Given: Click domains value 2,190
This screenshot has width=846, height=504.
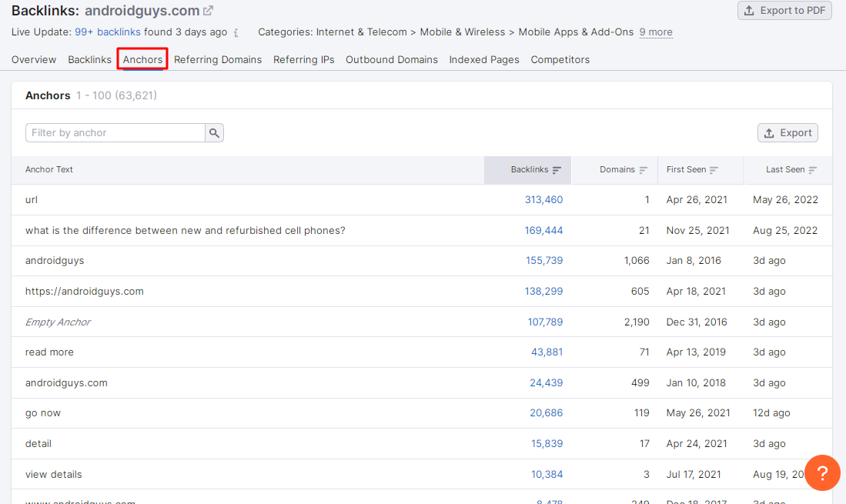Looking at the screenshot, I should [637, 322].
